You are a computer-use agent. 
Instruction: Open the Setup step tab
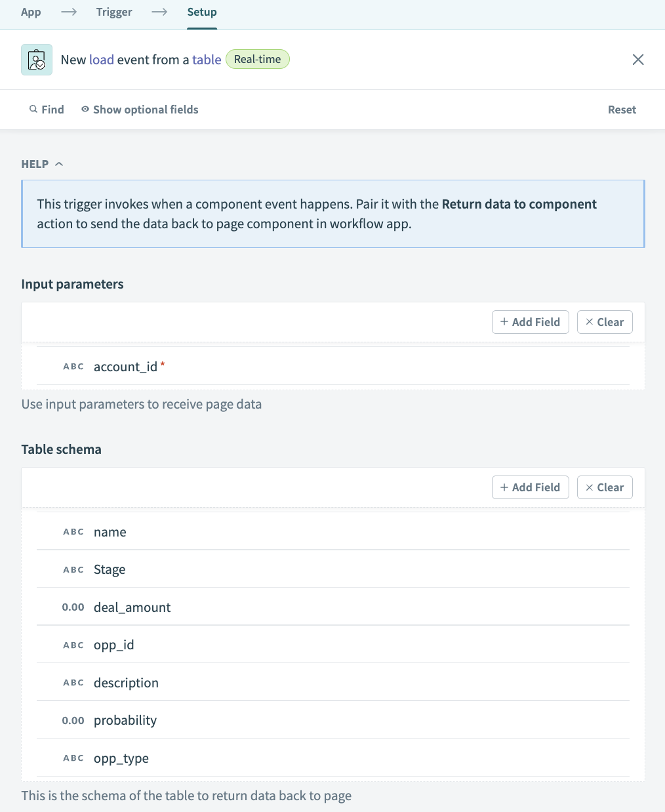tap(202, 12)
